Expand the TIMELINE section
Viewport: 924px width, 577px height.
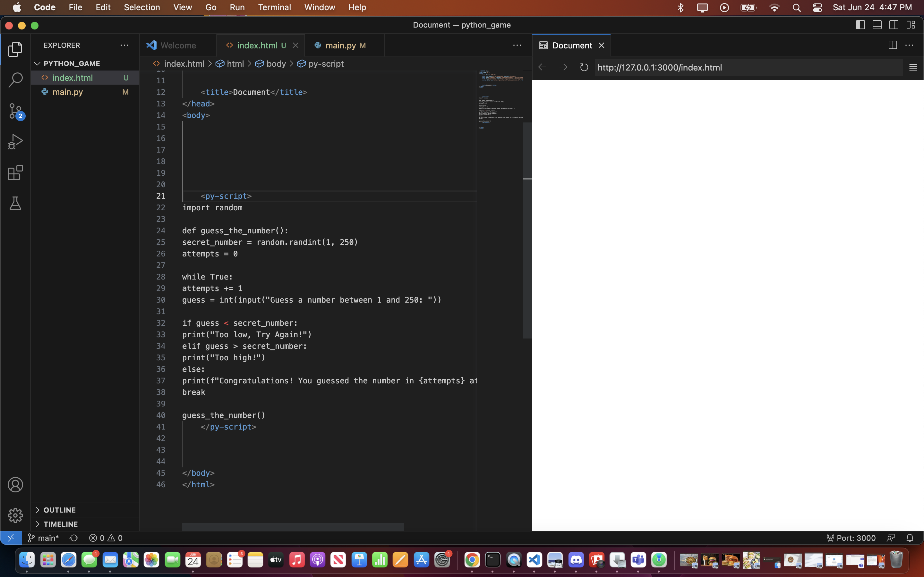click(x=60, y=524)
